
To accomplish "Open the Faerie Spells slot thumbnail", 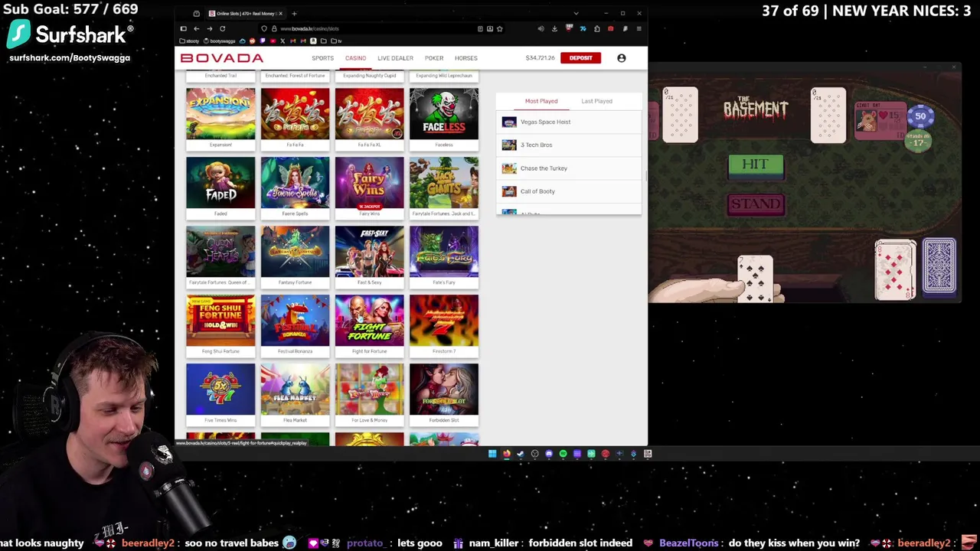I will (295, 182).
